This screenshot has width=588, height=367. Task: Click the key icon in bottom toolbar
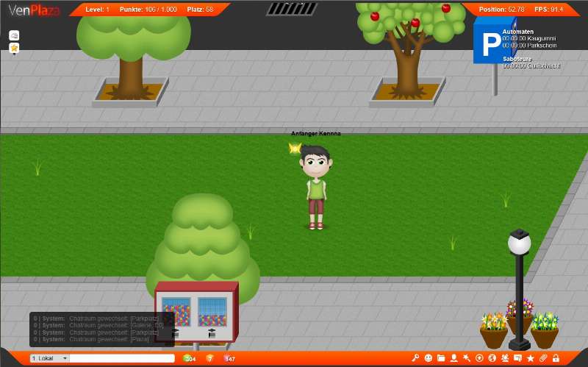click(415, 358)
